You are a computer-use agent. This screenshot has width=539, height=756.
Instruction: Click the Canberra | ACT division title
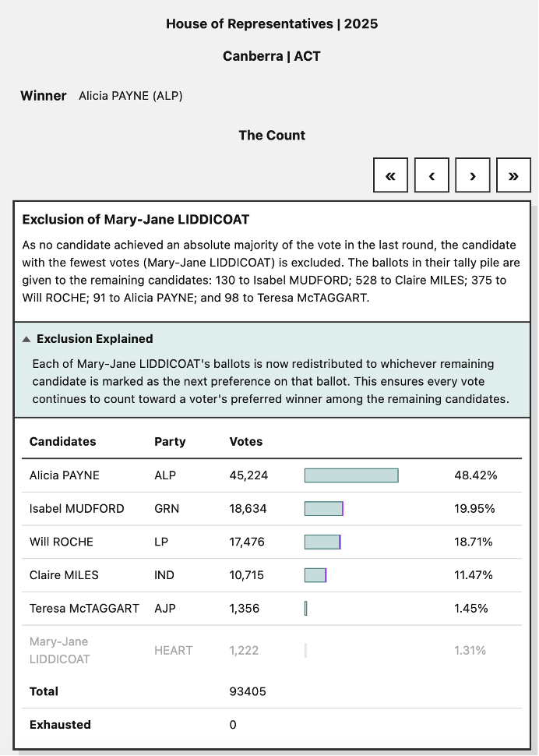pyautogui.click(x=269, y=55)
